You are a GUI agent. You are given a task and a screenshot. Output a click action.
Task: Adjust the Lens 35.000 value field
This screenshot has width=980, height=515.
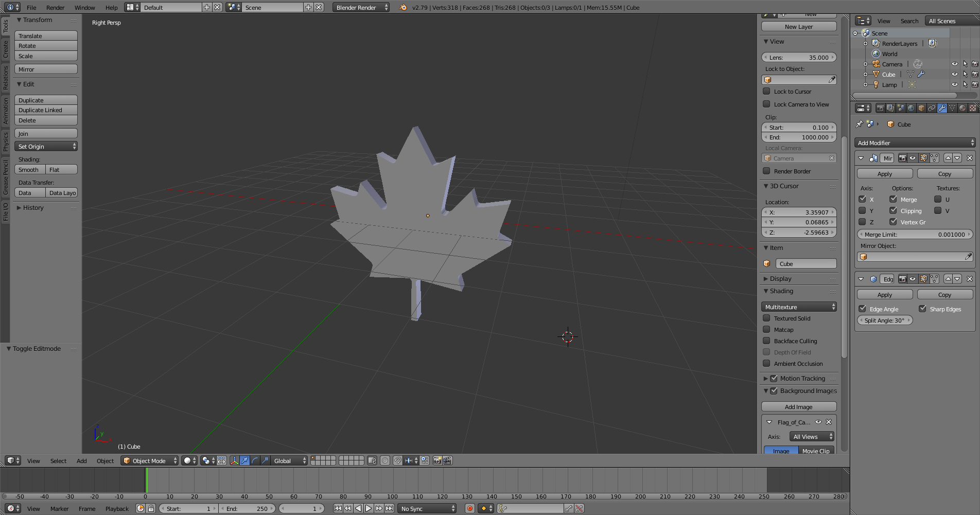[x=799, y=57]
